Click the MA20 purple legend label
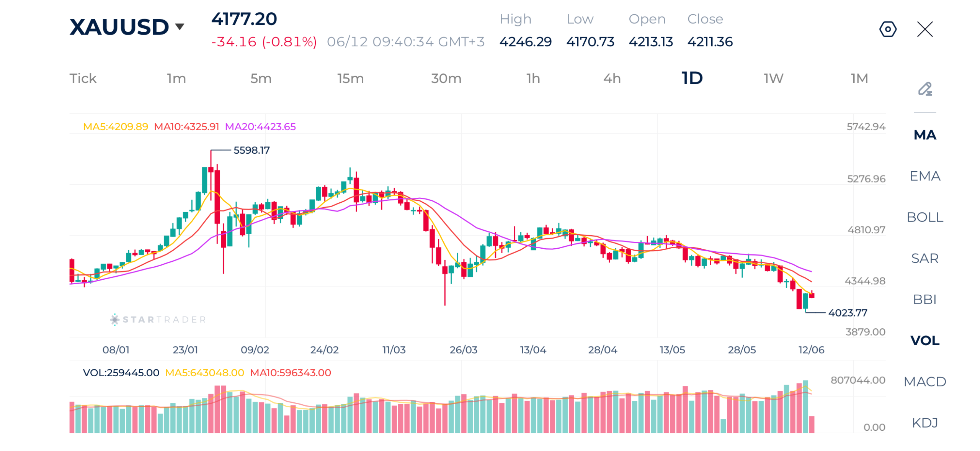Viewport: 980px width, 451px height. [260, 126]
